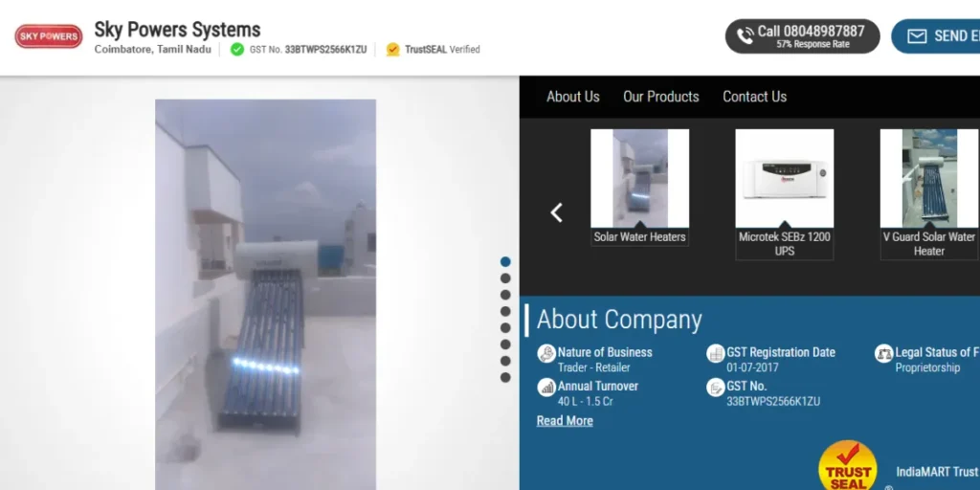Select the last slideshow dot indicator
Viewport: 980px width, 490px height.
[505, 377]
